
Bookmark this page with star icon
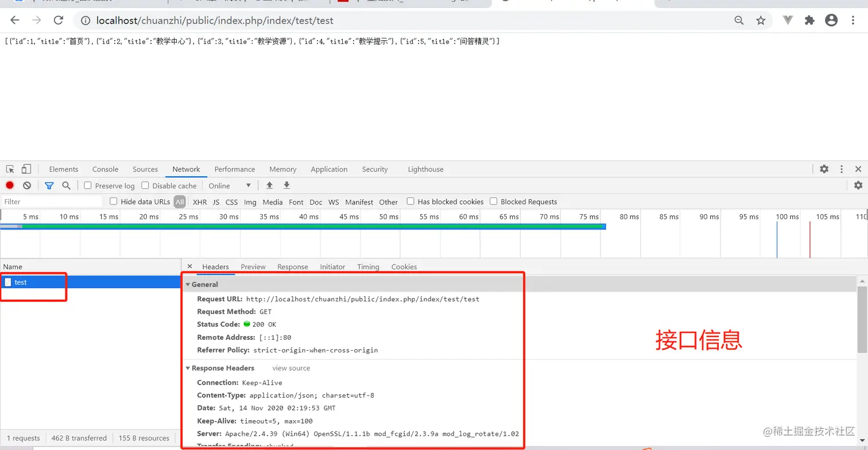(x=761, y=21)
